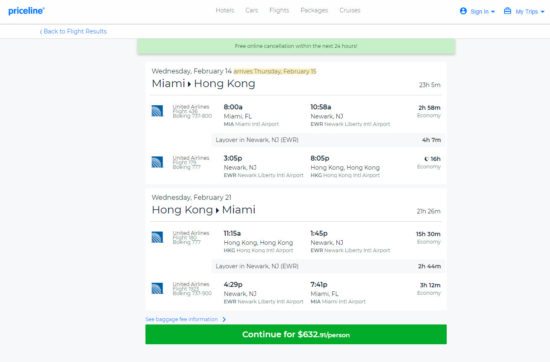Click 'Wednesday, February 14' date text

coord(192,71)
